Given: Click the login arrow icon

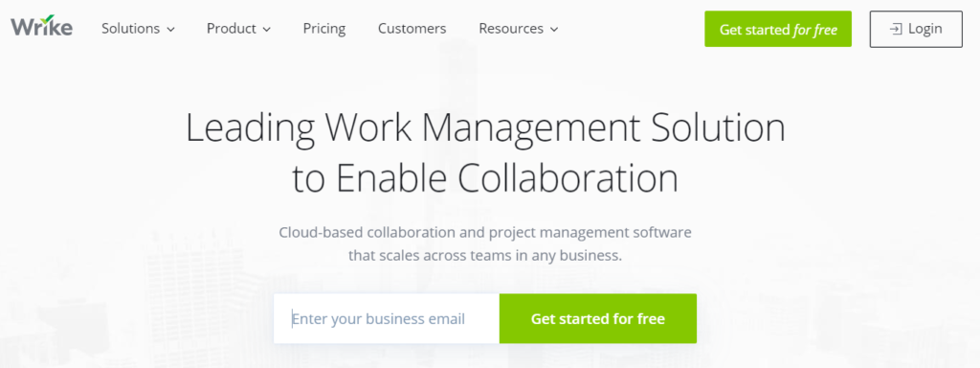Looking at the screenshot, I should click(x=896, y=29).
